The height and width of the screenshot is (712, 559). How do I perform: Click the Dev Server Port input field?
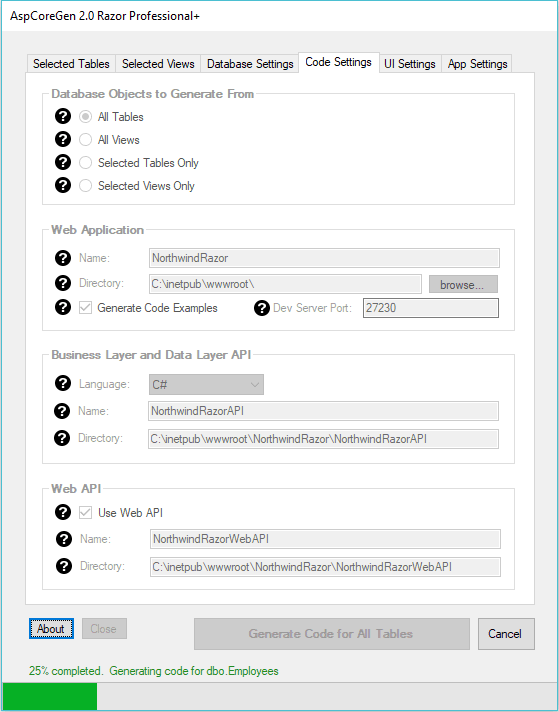[x=430, y=308]
